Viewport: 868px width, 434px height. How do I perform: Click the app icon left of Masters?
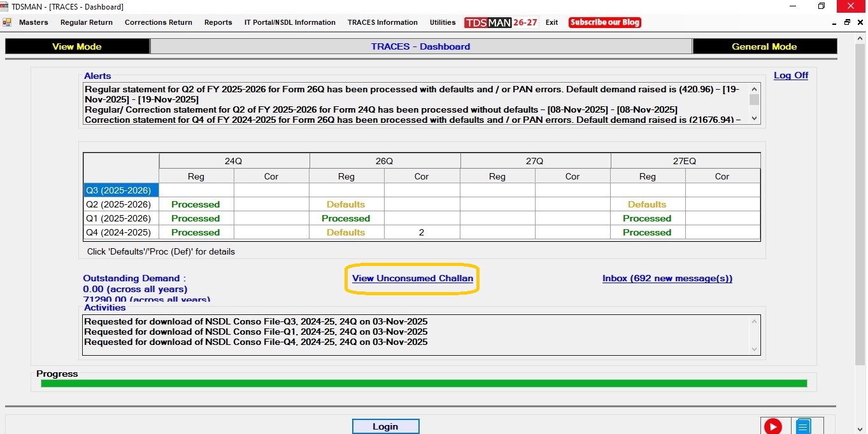pos(7,22)
